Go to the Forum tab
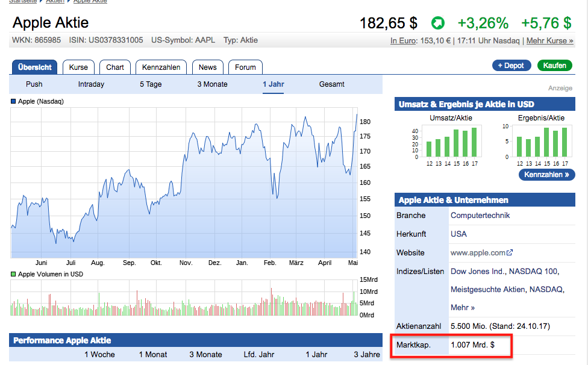588x365 pixels. pos(245,67)
